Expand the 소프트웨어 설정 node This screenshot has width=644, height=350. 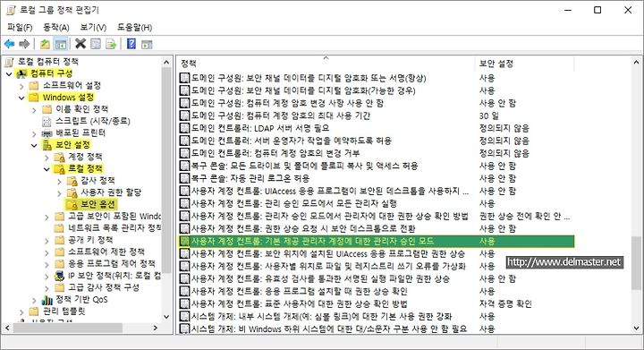tap(21, 86)
